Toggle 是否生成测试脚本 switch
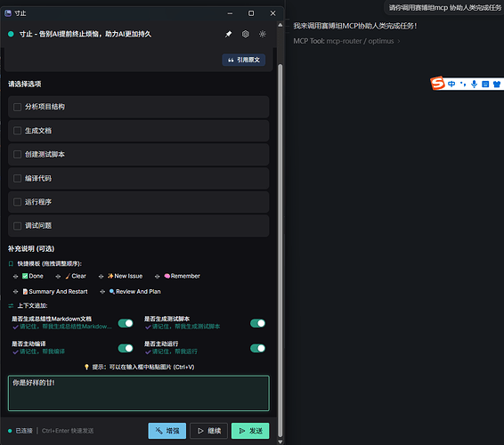504x445 pixels. coord(257,323)
